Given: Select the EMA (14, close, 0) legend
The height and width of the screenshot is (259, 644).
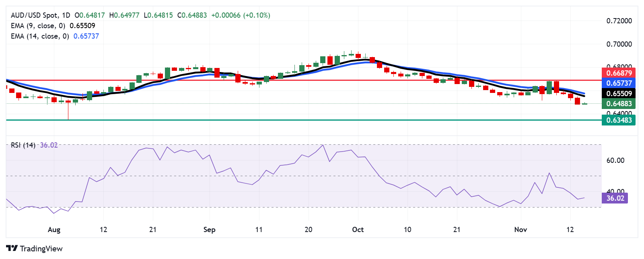Looking at the screenshot, I should click(39, 36).
